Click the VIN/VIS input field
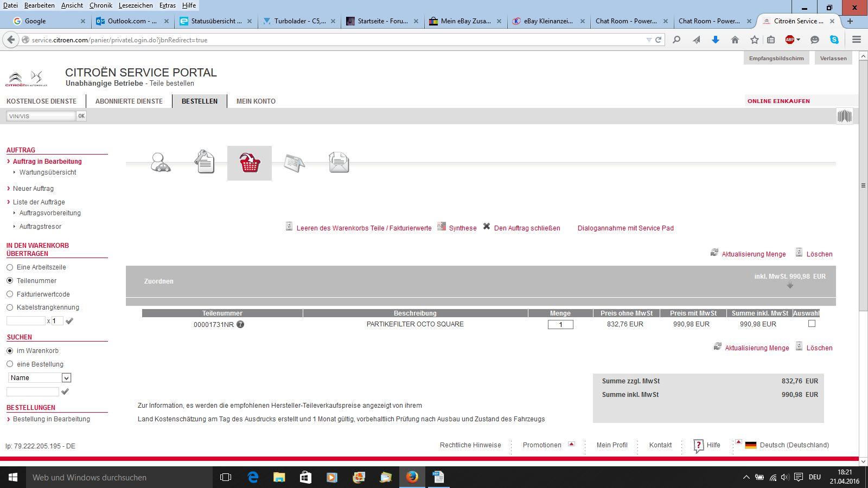 click(41, 116)
